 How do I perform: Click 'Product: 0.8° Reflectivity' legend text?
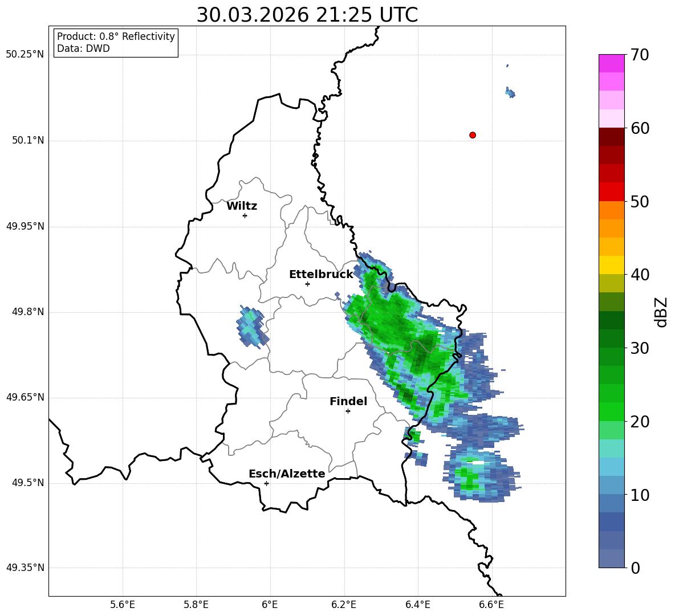coord(116,36)
